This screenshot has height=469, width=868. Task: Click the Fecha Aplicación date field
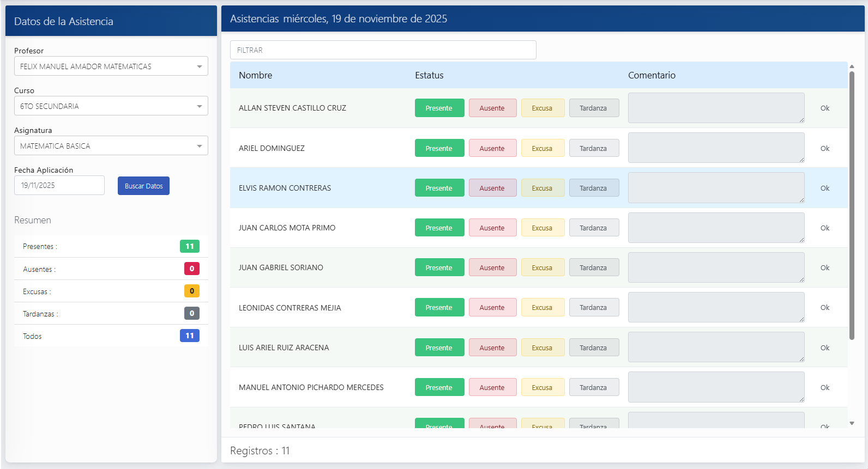click(59, 185)
